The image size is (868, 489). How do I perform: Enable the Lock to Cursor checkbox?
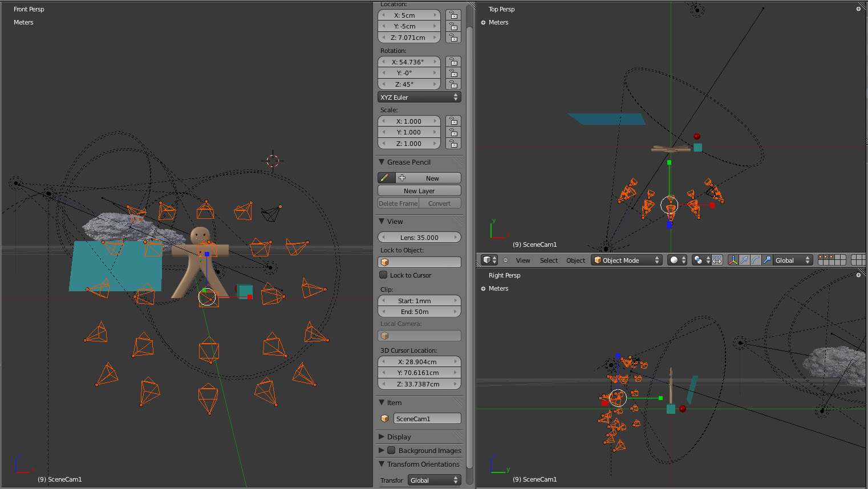coord(384,275)
